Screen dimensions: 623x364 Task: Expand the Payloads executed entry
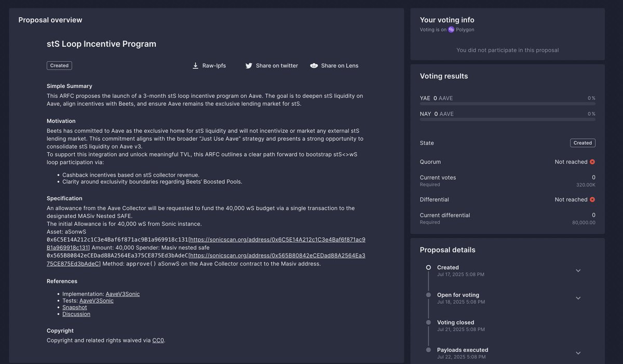click(x=578, y=353)
